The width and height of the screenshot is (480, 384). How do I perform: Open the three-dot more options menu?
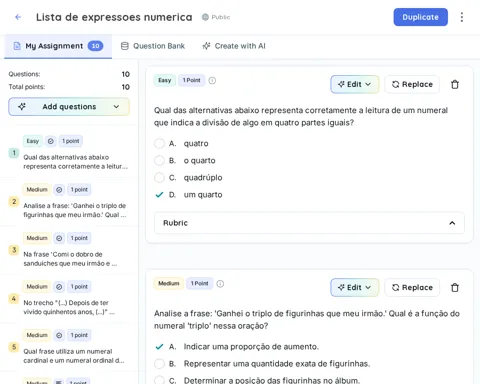[x=462, y=17]
